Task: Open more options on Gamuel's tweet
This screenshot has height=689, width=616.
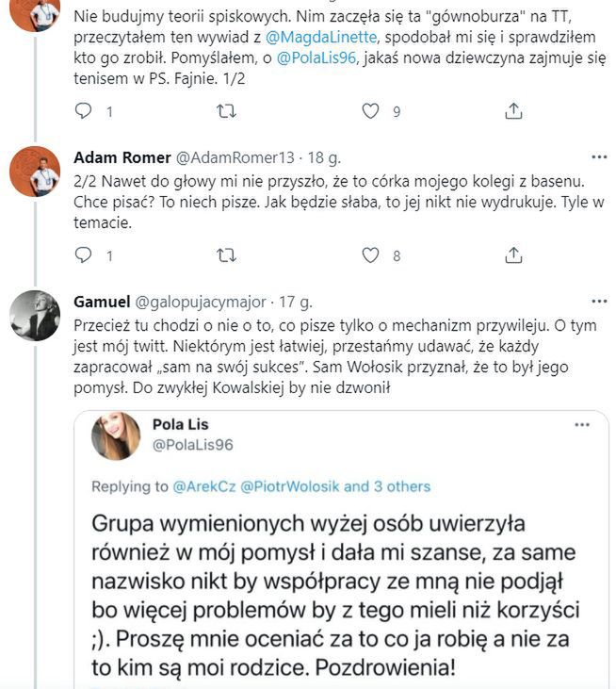Action: (599, 302)
